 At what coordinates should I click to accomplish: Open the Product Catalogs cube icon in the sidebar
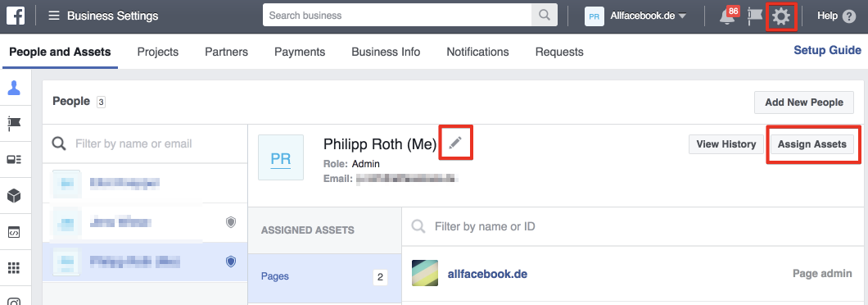coord(15,196)
